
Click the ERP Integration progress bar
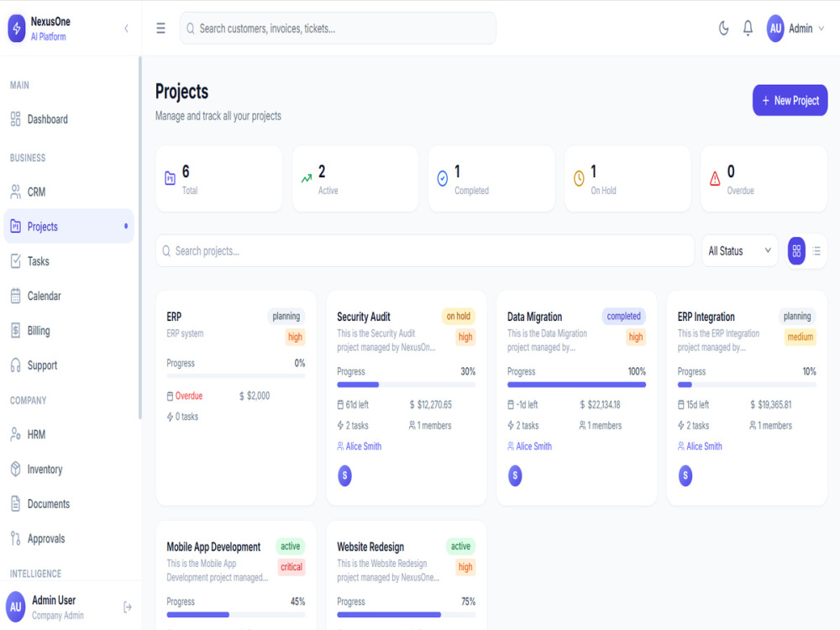(x=747, y=385)
